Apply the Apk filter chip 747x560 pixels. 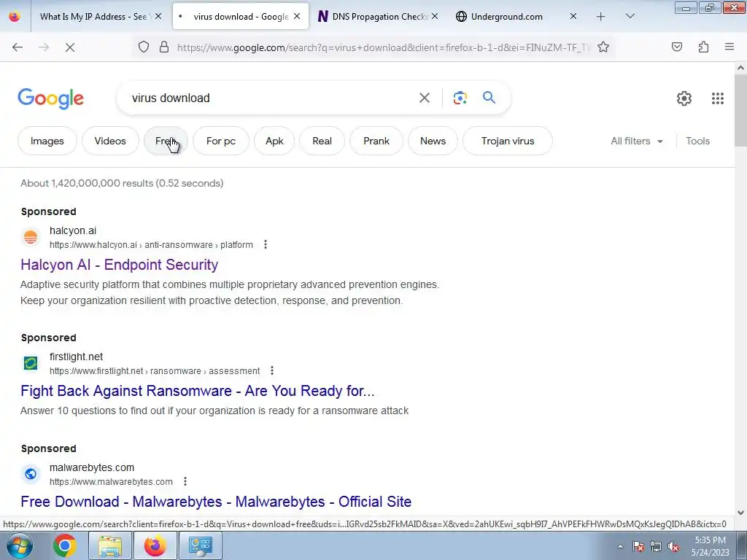[274, 141]
